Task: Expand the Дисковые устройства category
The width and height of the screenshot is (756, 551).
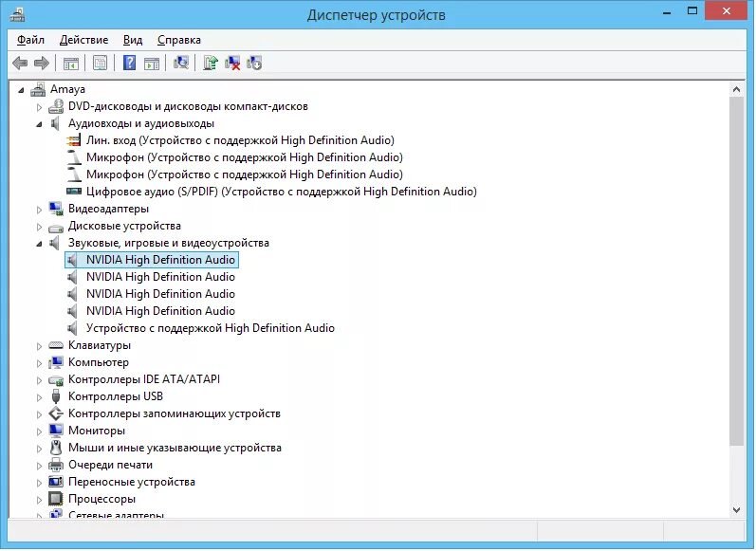Action: pos(40,227)
